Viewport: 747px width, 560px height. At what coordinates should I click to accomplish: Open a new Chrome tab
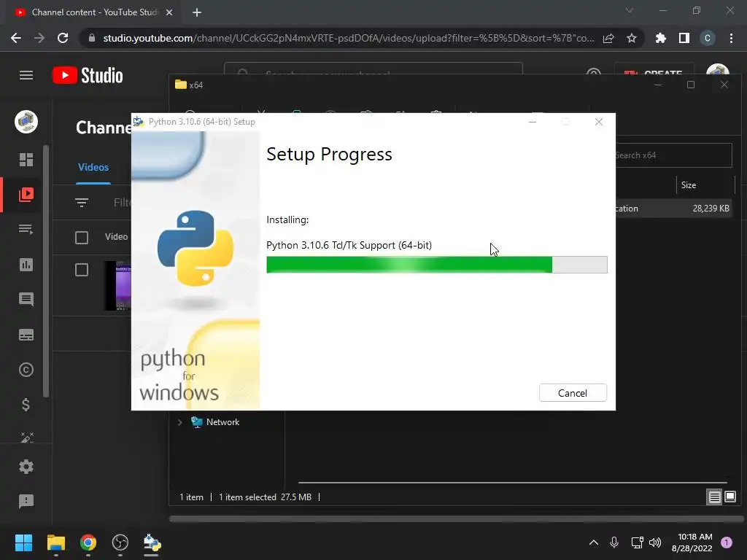(197, 12)
